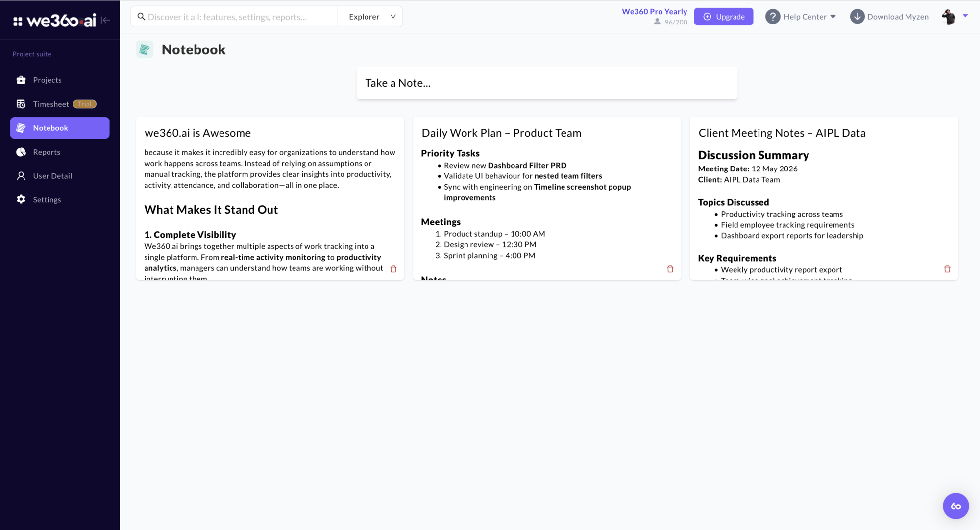Click the Timesheet Trial badge

[85, 104]
